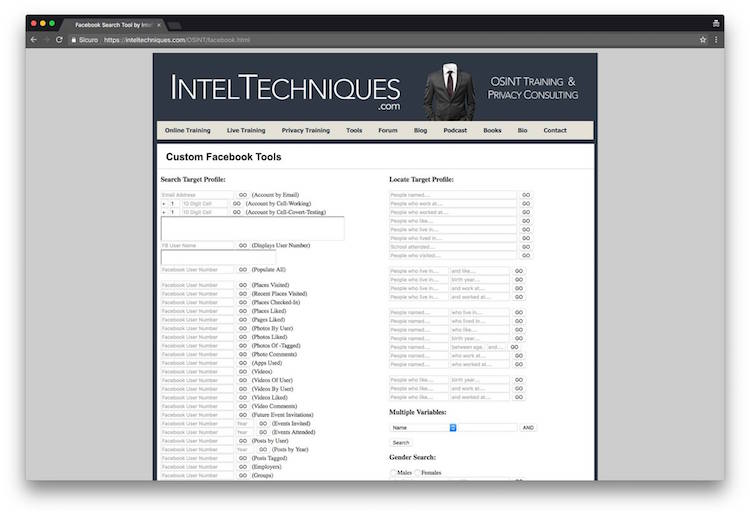
Task: Click the Email Address input field
Action: pos(197,195)
